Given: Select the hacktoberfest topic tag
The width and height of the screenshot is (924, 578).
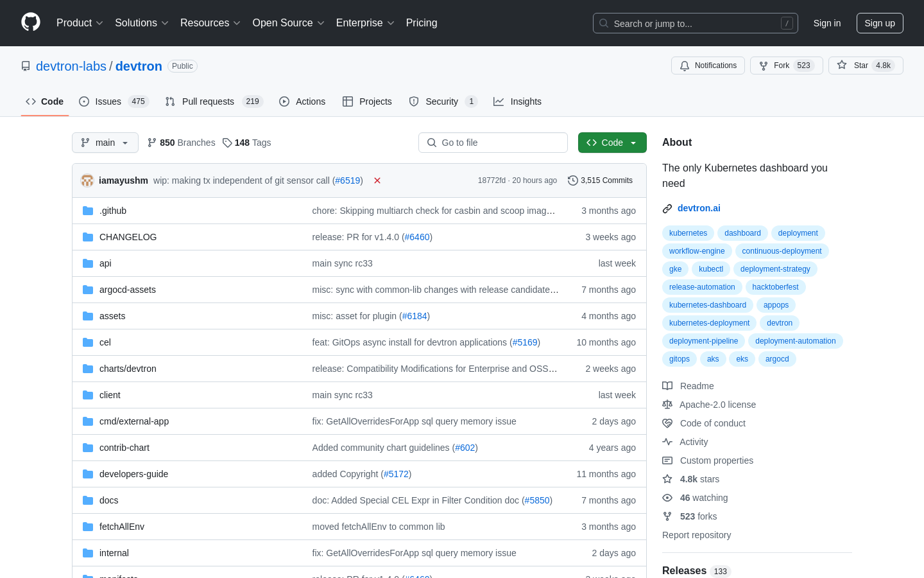Looking at the screenshot, I should (x=775, y=287).
